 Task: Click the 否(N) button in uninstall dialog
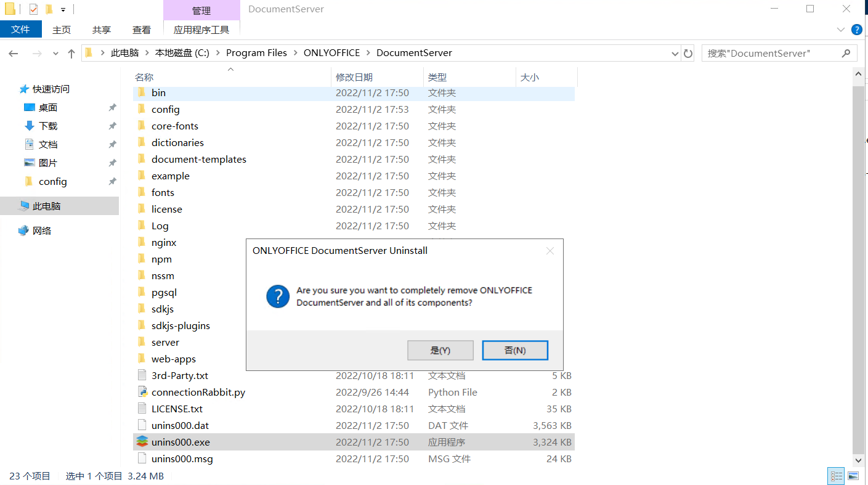[x=515, y=350]
